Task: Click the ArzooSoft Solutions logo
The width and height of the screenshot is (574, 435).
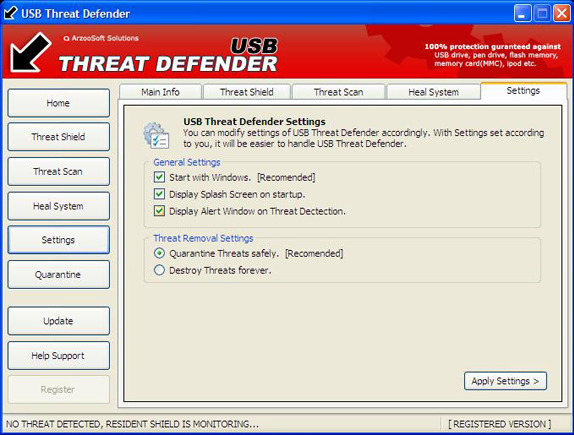Action: pyautogui.click(x=101, y=38)
